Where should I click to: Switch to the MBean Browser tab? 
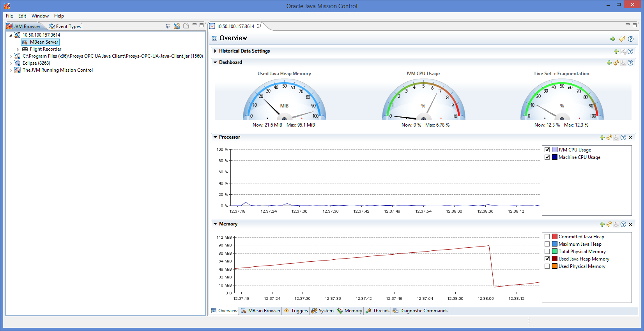260,311
